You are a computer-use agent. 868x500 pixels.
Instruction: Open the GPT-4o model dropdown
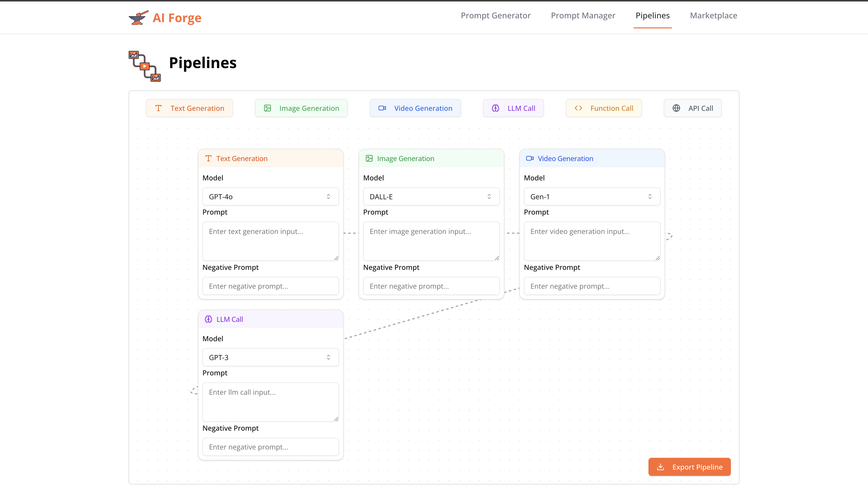[x=270, y=196]
